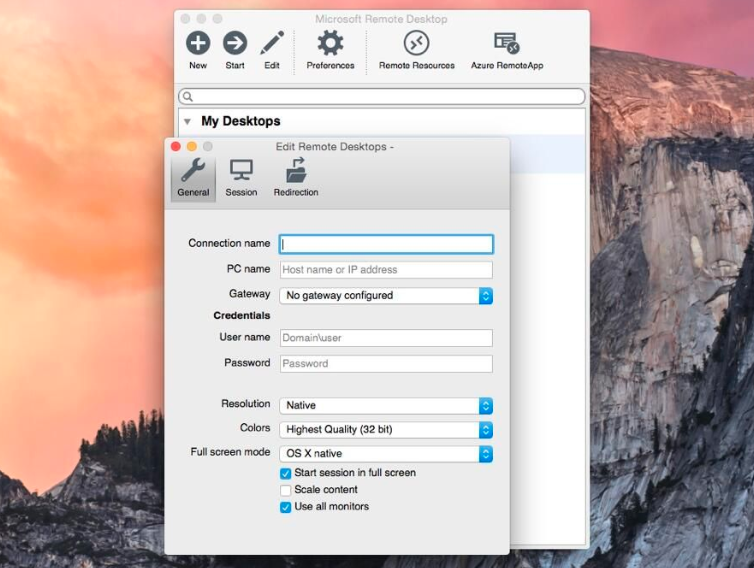
Task: Uncheck Start session in full screen
Action: click(286, 473)
